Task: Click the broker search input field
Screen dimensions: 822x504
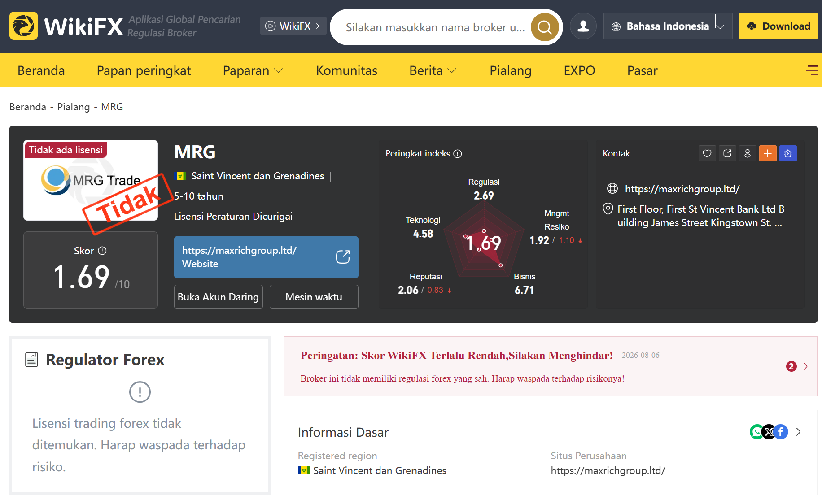Action: (434, 27)
